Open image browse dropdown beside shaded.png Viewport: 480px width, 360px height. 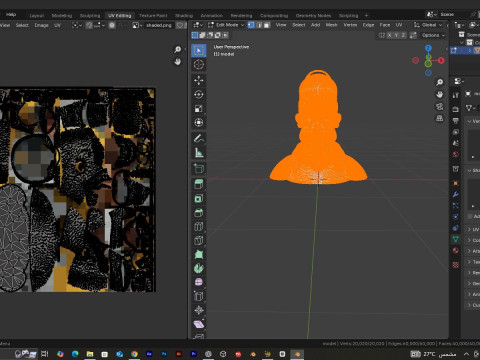[x=136, y=25]
